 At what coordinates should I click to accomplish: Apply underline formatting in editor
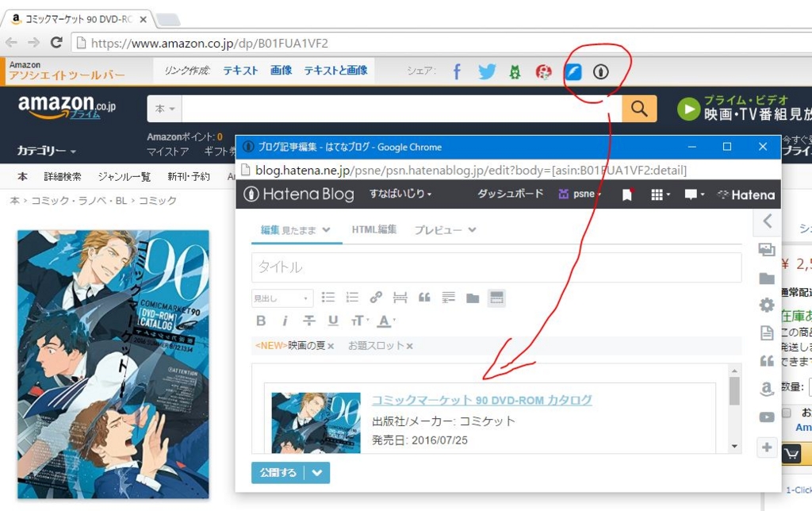[x=333, y=321]
